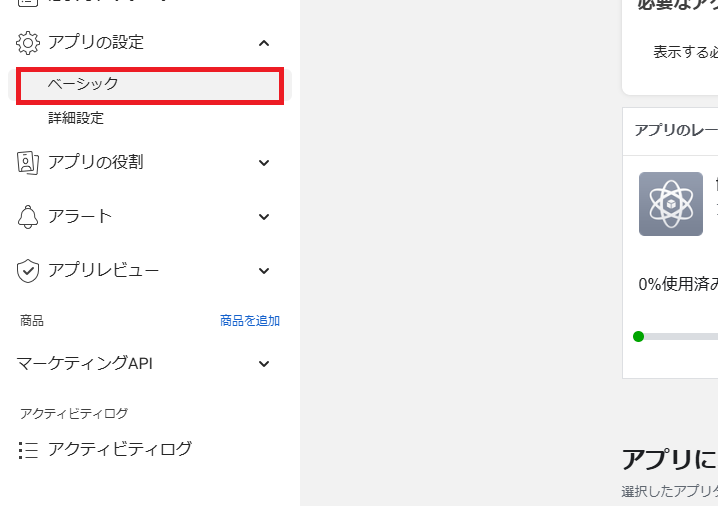This screenshot has width=718, height=506.
Task: Expand the アラート dropdown arrow
Action: (264, 217)
